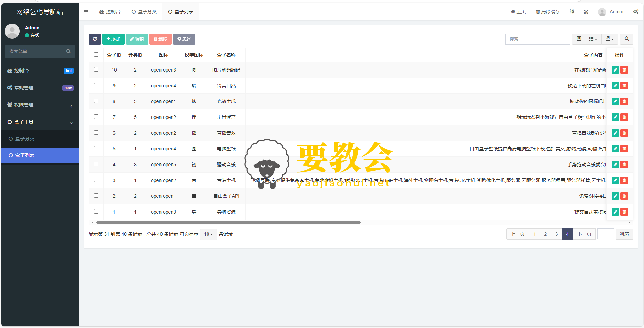Image resolution: width=644 pixels, height=328 pixels.
Task: Click the 跳转 page jump button
Action: pyautogui.click(x=625, y=234)
